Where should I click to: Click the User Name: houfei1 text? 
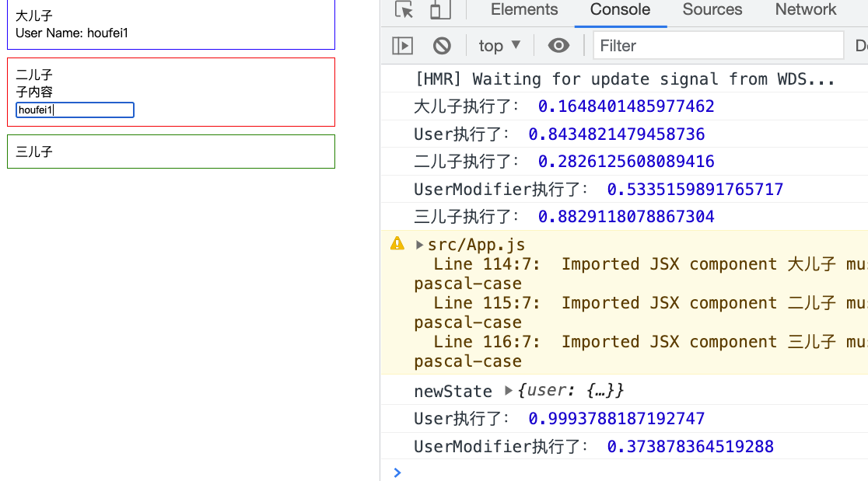[72, 33]
